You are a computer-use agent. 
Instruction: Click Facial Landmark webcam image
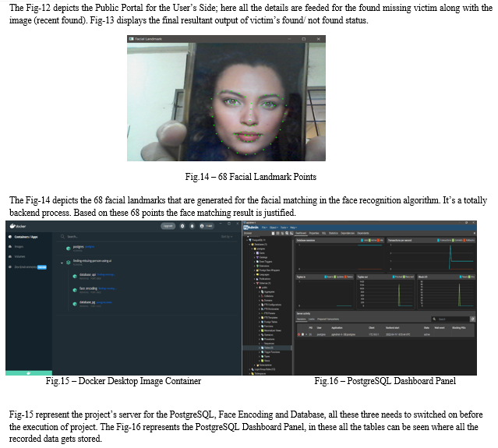pyautogui.click(x=226, y=102)
